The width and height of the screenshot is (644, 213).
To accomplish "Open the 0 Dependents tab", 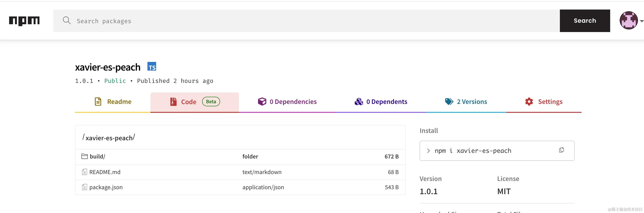I will click(x=381, y=102).
